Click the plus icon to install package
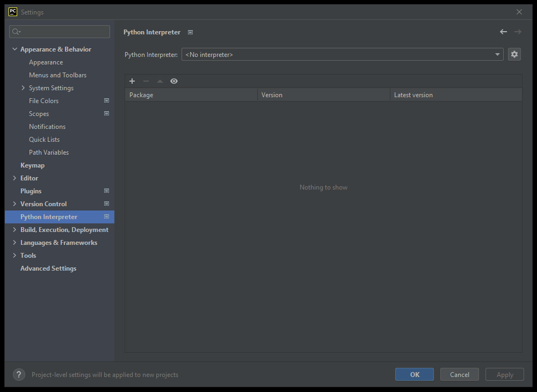537x392 pixels. click(132, 81)
